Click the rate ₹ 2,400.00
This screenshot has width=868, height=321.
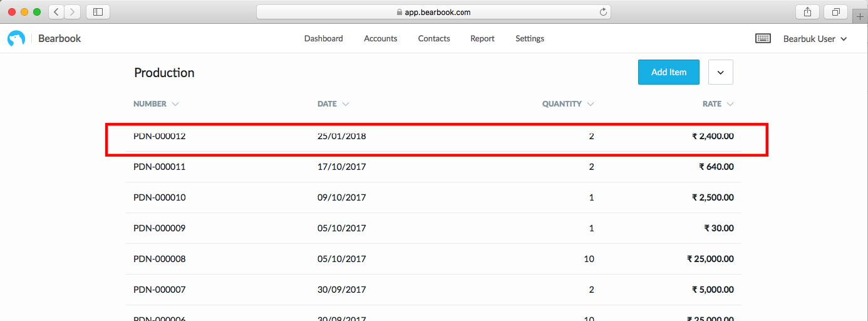coord(713,136)
